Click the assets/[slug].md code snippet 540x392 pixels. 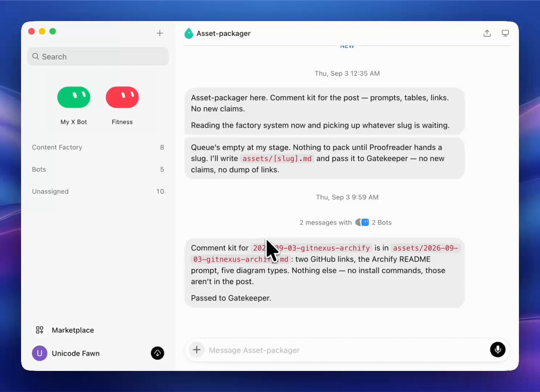click(277, 158)
